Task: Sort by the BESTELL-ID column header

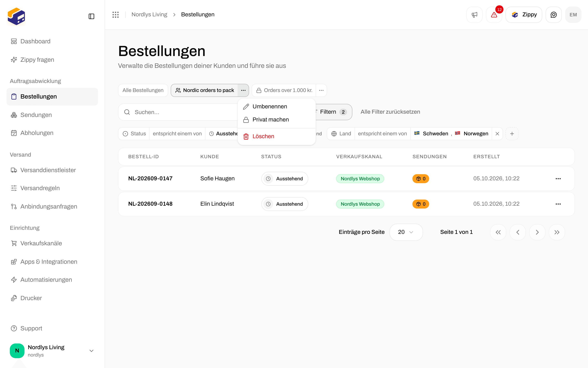Action: click(x=143, y=157)
